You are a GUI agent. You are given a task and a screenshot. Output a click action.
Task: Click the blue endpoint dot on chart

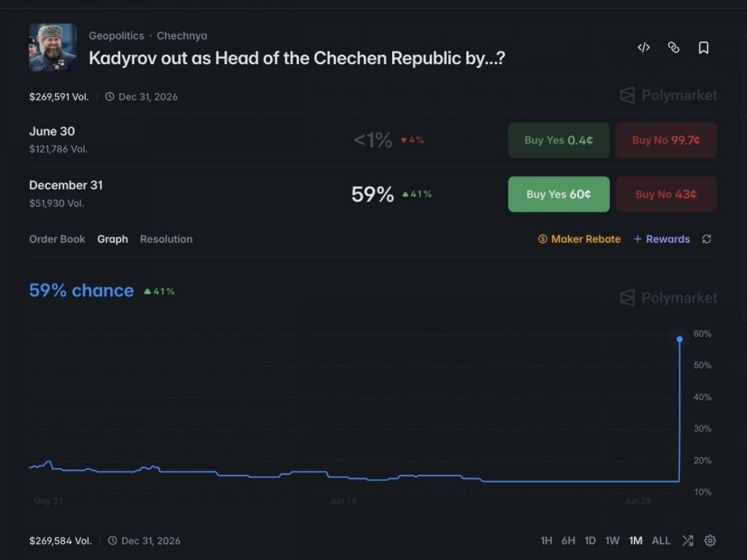coord(679,339)
